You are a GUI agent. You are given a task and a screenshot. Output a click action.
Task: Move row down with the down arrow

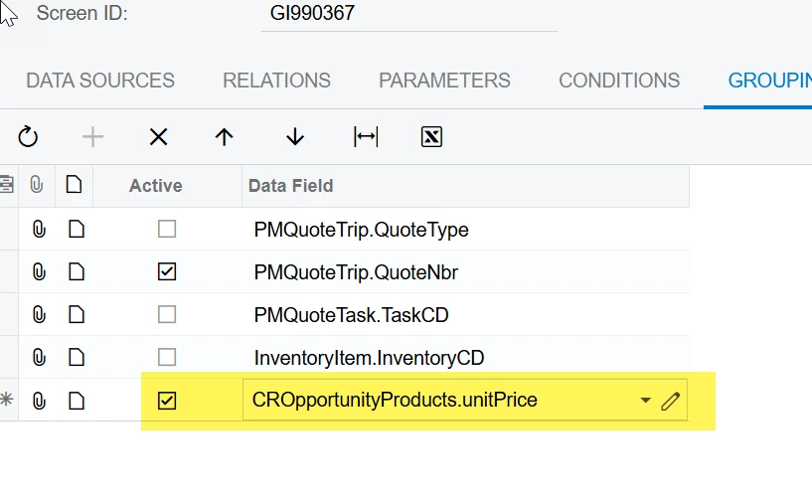[294, 137]
